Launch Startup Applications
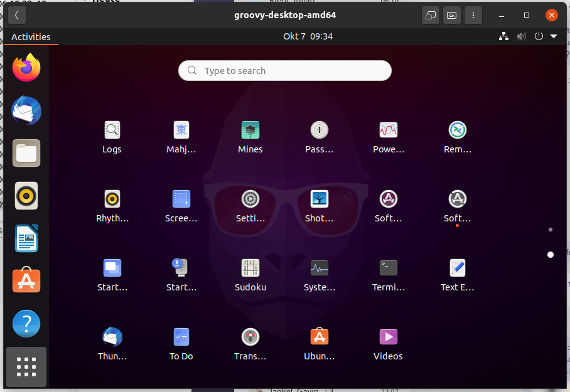The width and height of the screenshot is (570, 392). (x=112, y=275)
